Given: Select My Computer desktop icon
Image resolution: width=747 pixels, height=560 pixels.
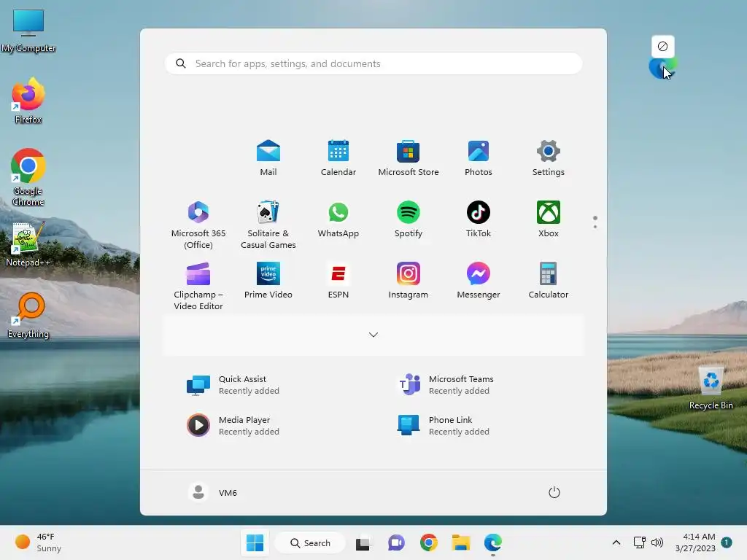Looking at the screenshot, I should 28,31.
